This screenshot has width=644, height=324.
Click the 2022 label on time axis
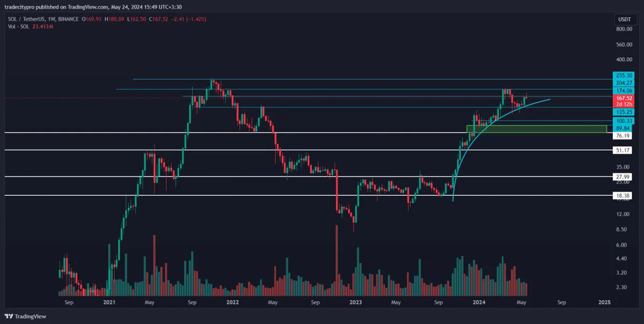coord(232,303)
